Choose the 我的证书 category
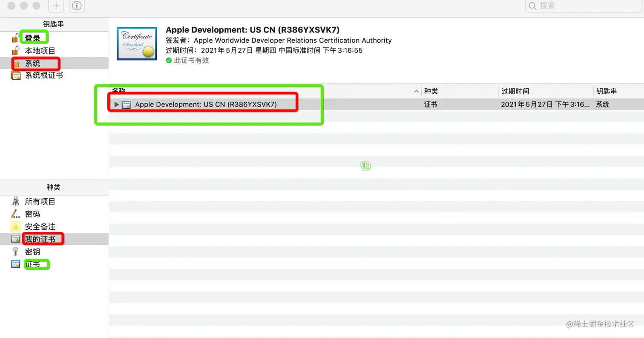This screenshot has width=644, height=338. tap(40, 239)
